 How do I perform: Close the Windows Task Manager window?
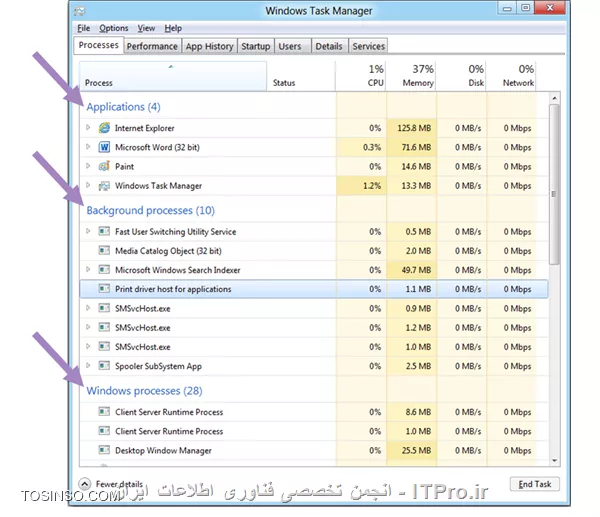point(549,8)
